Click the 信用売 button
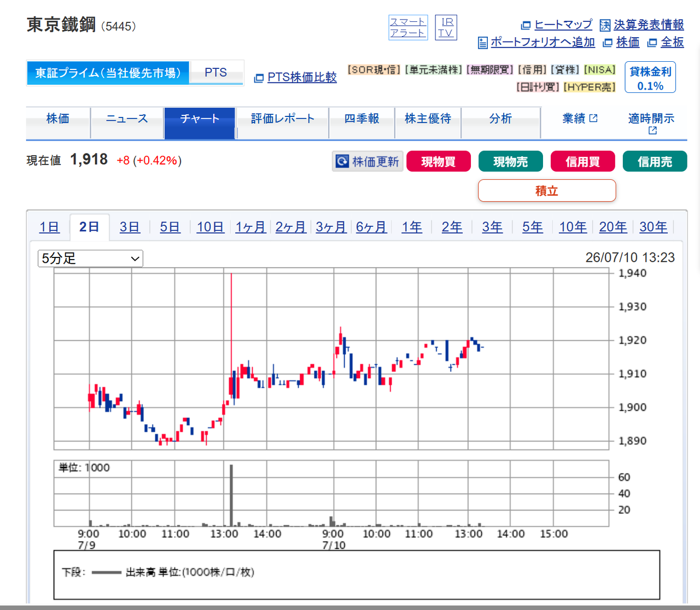 click(655, 161)
